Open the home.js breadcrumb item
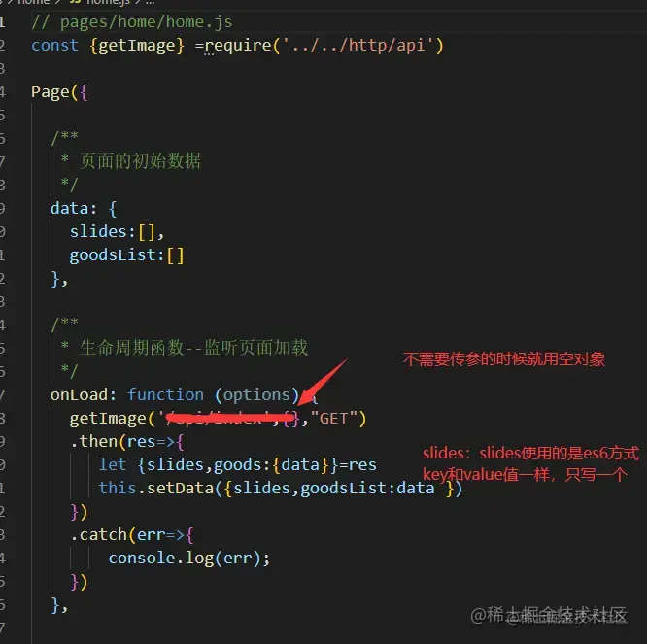The height and width of the screenshot is (644, 647). (108, 2)
